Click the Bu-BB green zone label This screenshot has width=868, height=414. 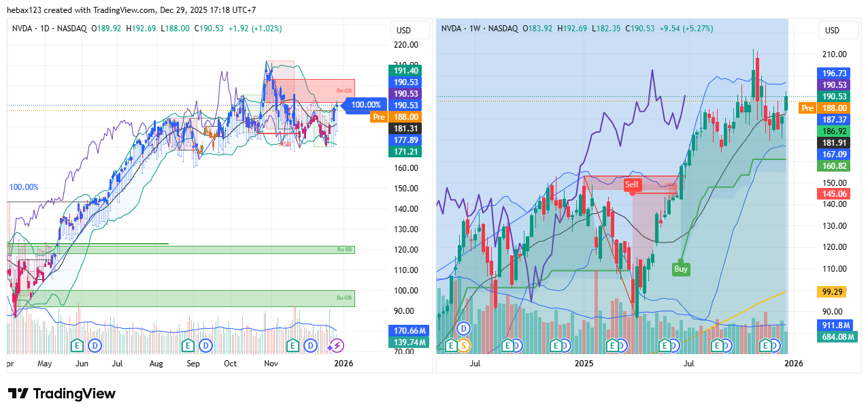click(x=345, y=250)
